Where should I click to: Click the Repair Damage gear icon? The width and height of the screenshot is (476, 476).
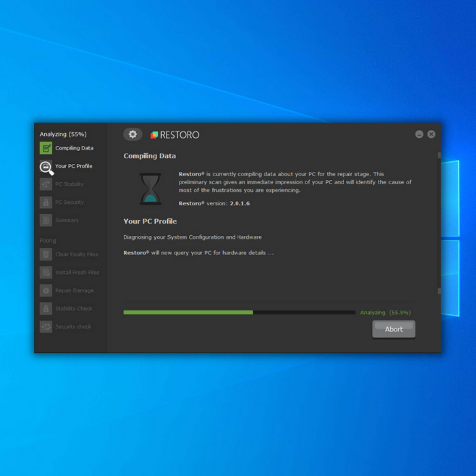coord(46,290)
